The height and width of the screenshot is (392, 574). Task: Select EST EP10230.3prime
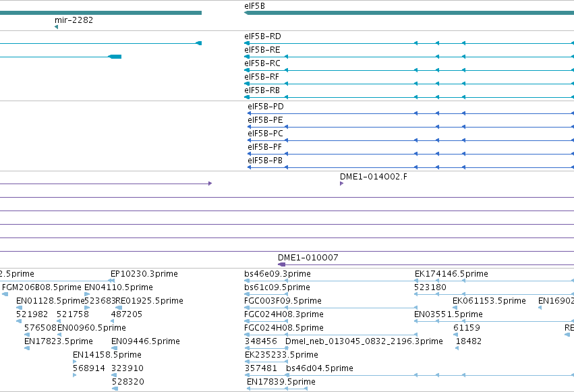[x=144, y=274]
